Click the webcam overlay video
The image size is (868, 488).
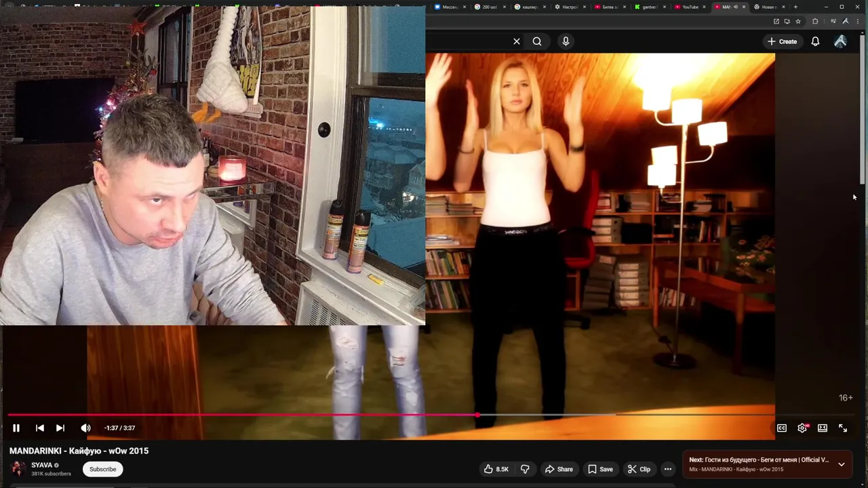point(212,166)
